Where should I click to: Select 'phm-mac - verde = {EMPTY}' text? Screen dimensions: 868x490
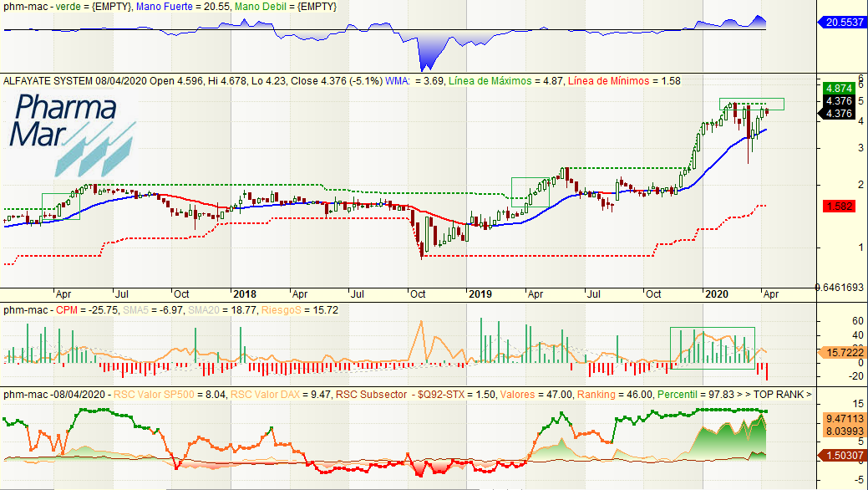tap(67, 7)
